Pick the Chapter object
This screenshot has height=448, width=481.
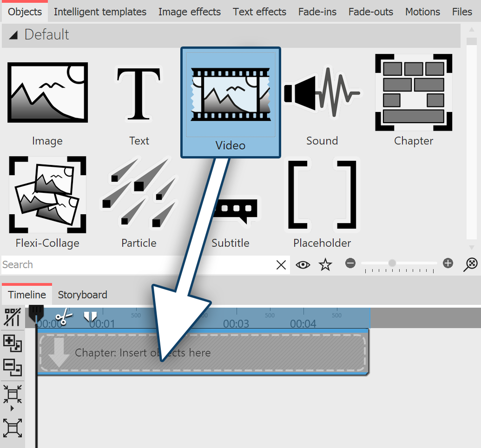413,92
